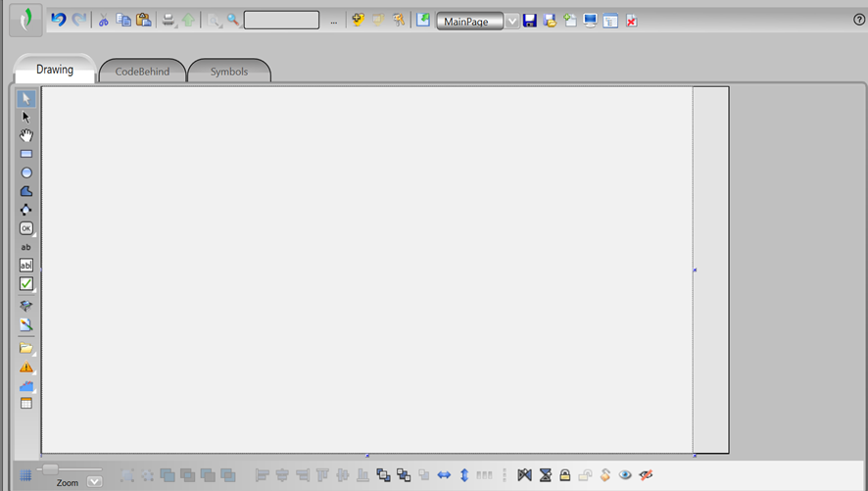This screenshot has width=868, height=491.
Task: Open the folder tool flyout
Action: [26, 348]
